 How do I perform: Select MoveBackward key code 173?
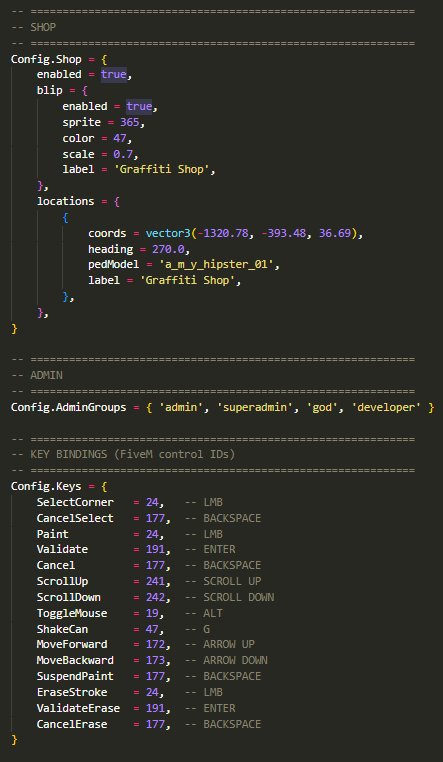click(x=155, y=660)
